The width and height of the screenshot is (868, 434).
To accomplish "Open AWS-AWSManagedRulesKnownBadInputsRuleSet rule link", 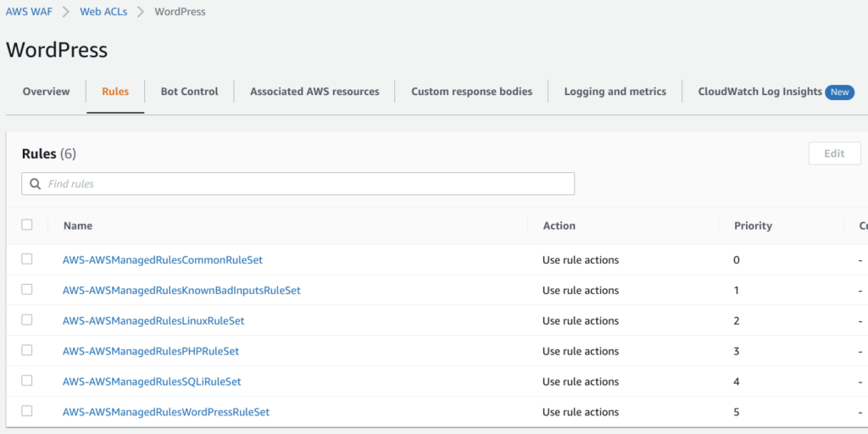I will point(181,291).
